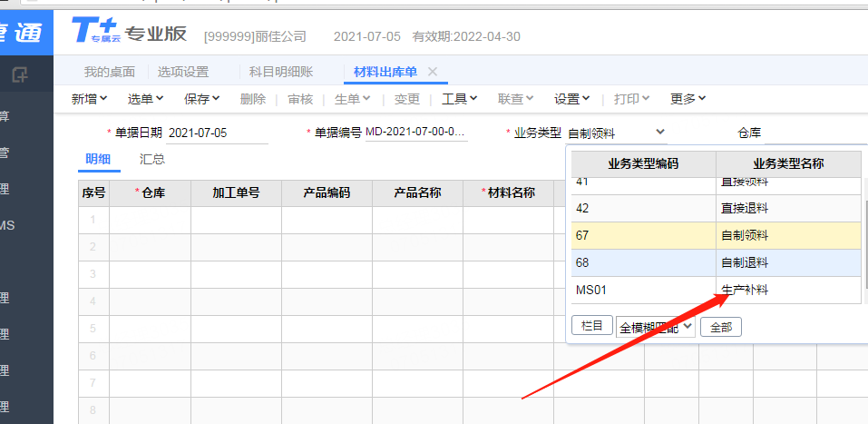Click the 审核 toolbar button

(x=300, y=99)
